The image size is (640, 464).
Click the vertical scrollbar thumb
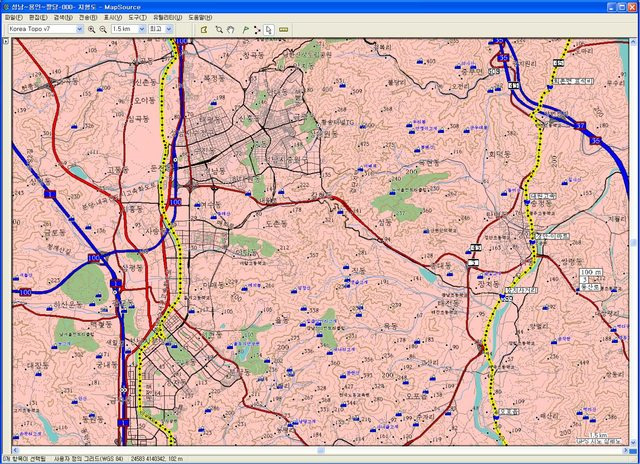(x=633, y=242)
